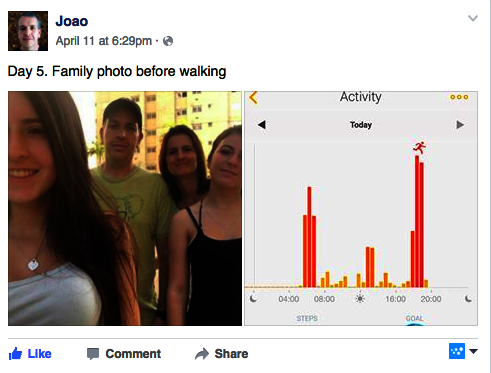Open Joao's profile name link
Screen dimensions: 491x373
tap(72, 21)
